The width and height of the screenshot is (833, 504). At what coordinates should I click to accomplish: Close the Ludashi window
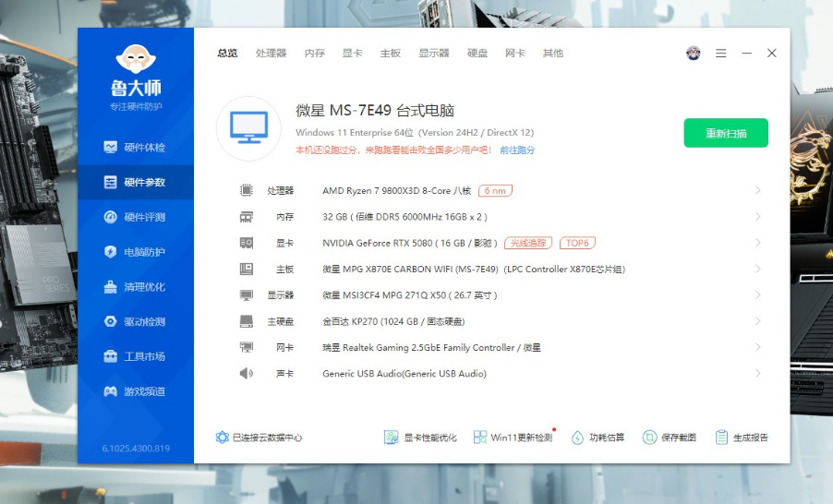(x=772, y=54)
